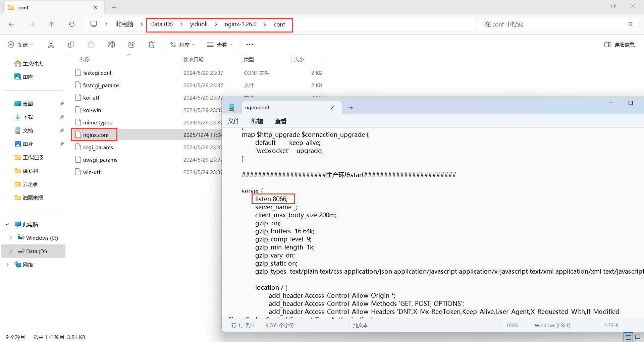Refresh the conf folder view

[x=72, y=24]
